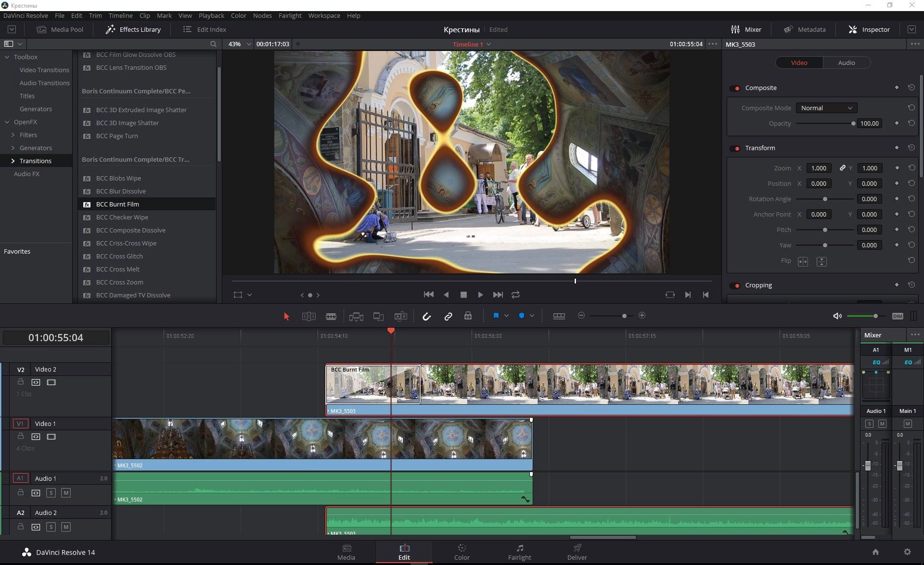Click the replace clip toolbar icon
This screenshot has height=565, width=924.
tap(400, 316)
